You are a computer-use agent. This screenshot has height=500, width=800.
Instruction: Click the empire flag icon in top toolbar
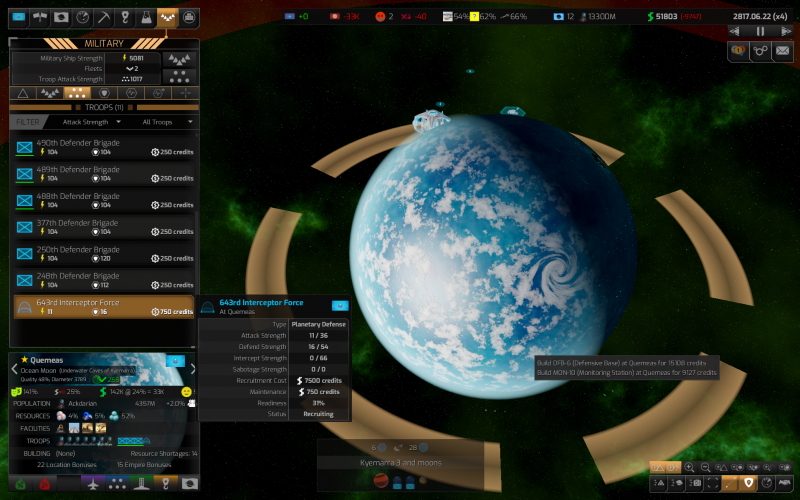[18, 17]
